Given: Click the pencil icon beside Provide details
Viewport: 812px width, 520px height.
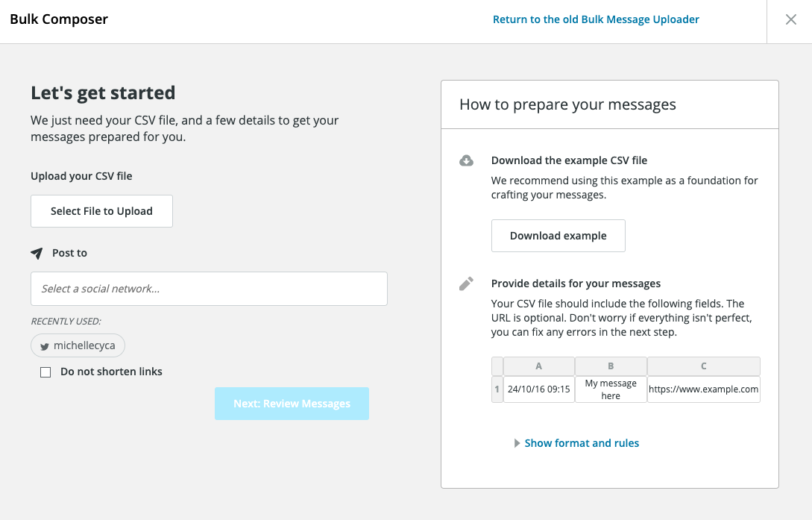Looking at the screenshot, I should [466, 284].
